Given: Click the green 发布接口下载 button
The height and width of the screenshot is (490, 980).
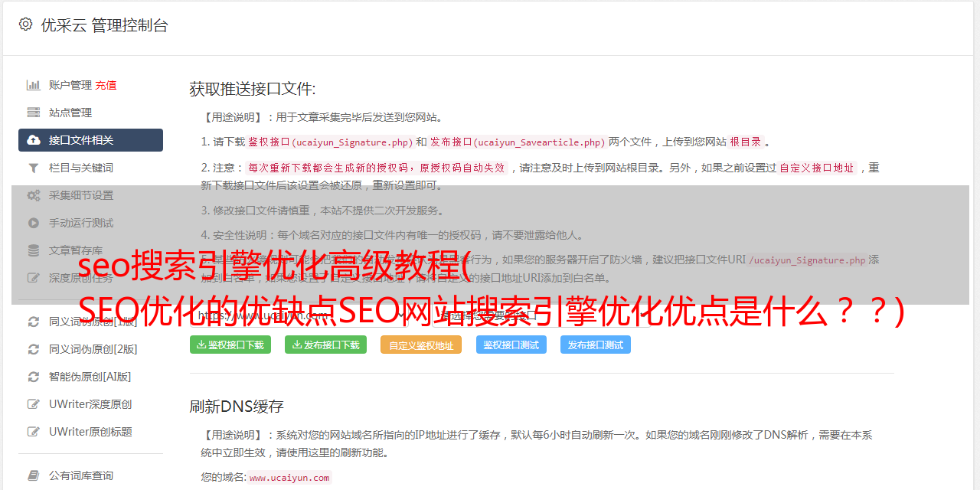Looking at the screenshot, I should click(x=325, y=345).
